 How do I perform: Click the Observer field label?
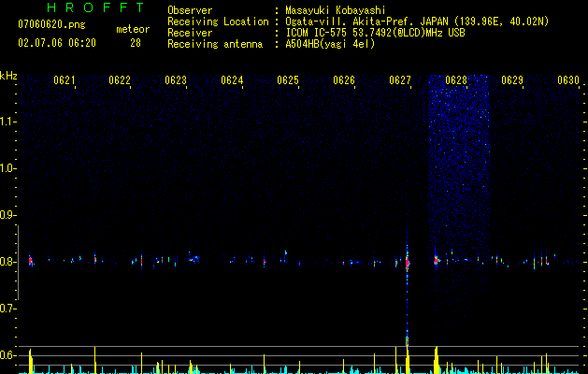(x=190, y=10)
